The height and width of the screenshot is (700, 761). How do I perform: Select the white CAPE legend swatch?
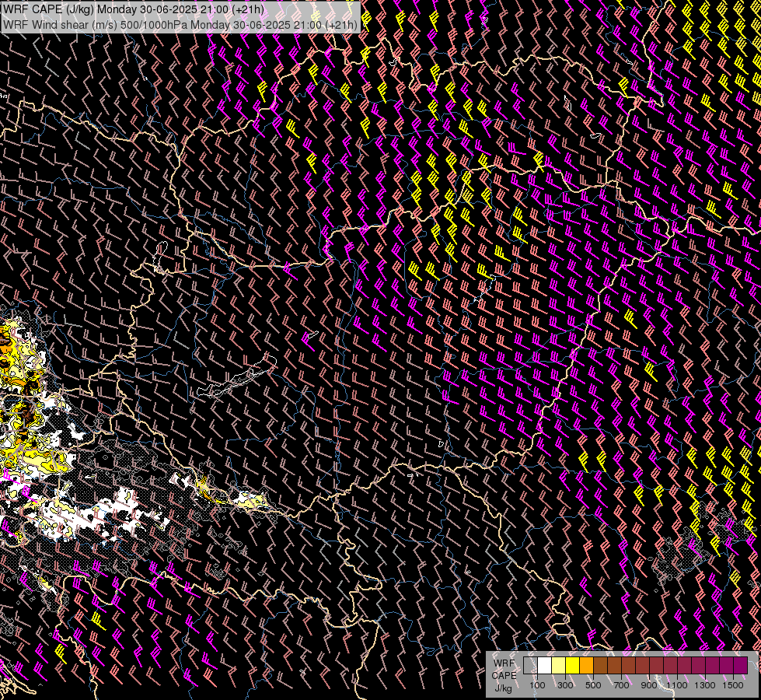(545, 665)
